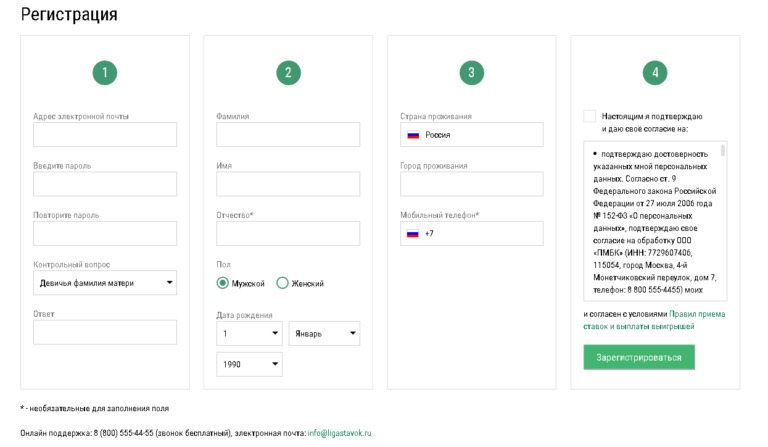Expand the birth day dropdown
The height and width of the screenshot is (447, 768).
249,333
